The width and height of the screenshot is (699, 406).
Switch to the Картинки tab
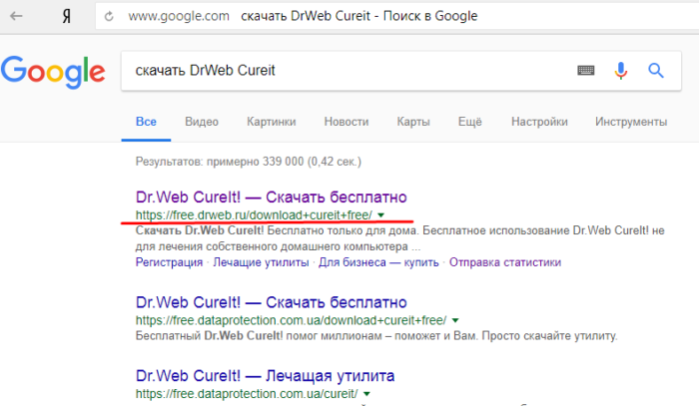(271, 122)
